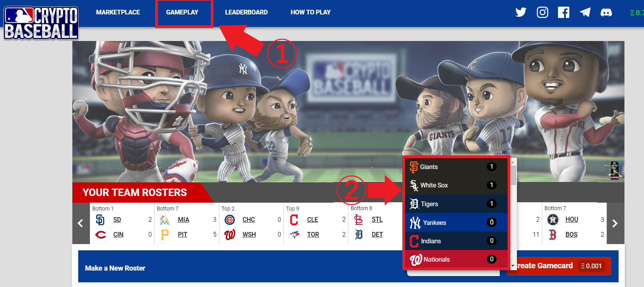Click the BOS team link
The image size is (644, 287).
[571, 234]
